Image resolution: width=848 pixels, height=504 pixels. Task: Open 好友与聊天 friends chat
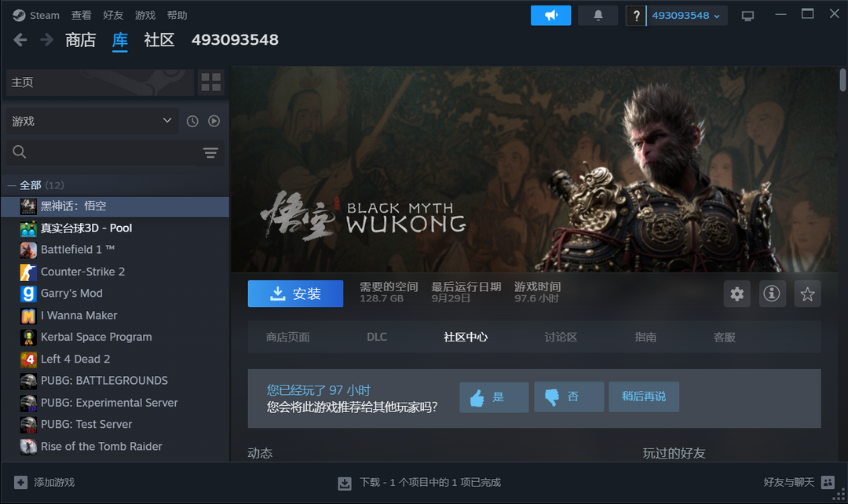point(799,482)
